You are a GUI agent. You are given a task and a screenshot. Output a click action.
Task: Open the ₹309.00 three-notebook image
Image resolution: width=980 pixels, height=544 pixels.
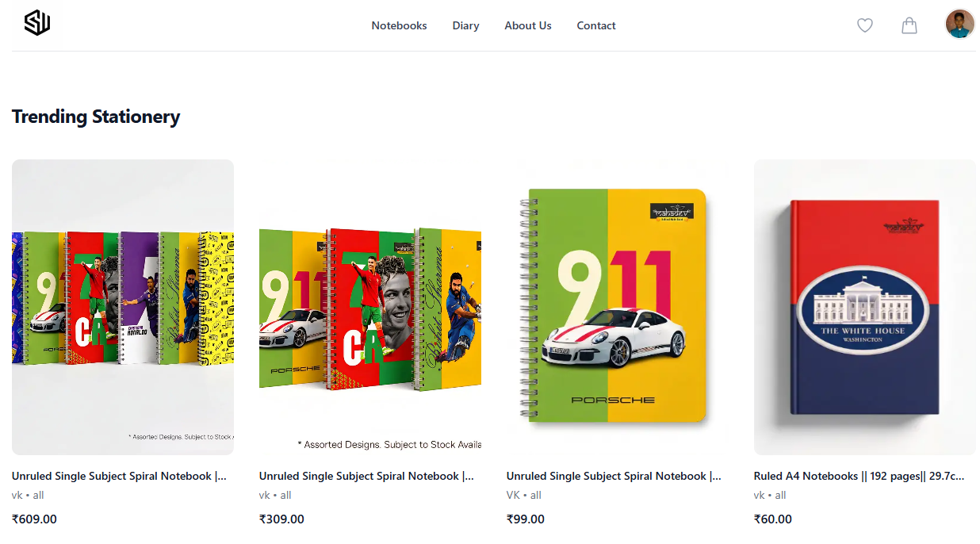pyautogui.click(x=370, y=307)
